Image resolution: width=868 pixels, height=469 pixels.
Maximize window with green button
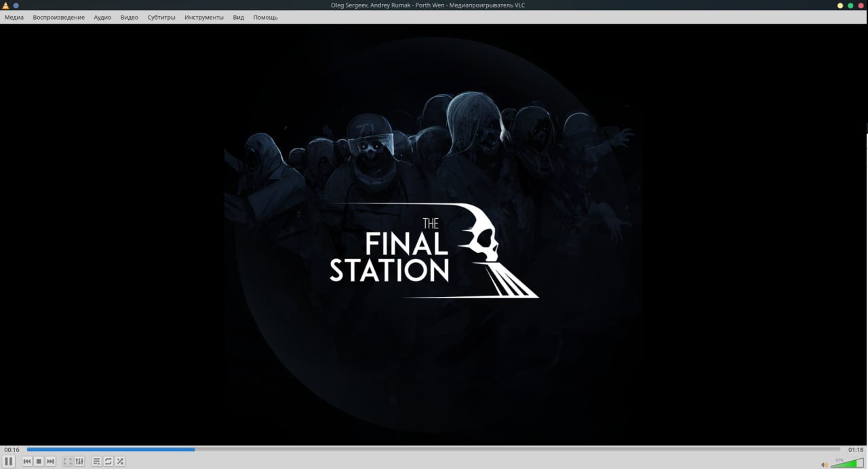[x=850, y=5]
